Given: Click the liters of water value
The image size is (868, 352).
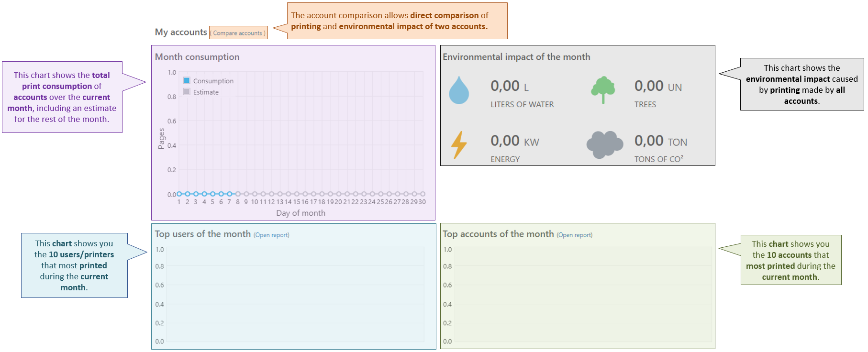Looking at the screenshot, I should point(509,86).
